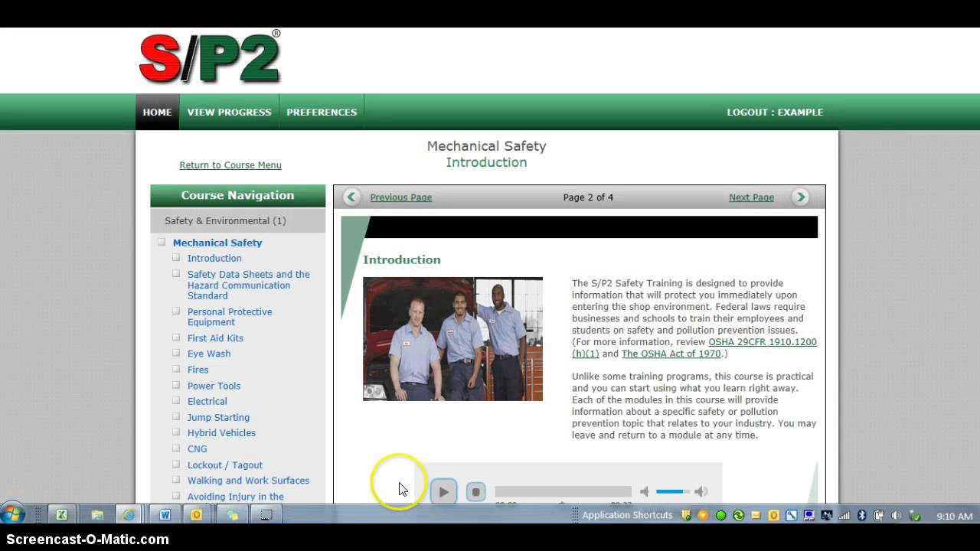Mute audio with the small speaker icon

(x=645, y=491)
